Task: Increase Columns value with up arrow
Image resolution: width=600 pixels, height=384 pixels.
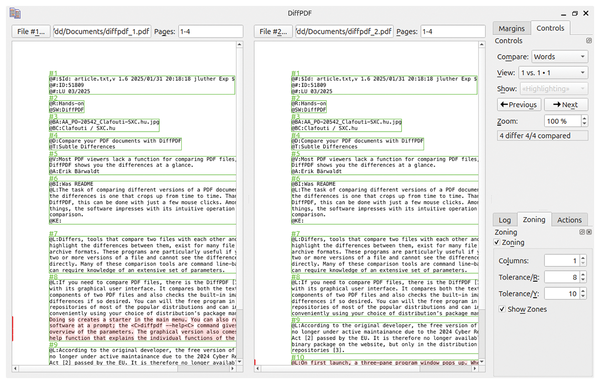Action: point(583,258)
